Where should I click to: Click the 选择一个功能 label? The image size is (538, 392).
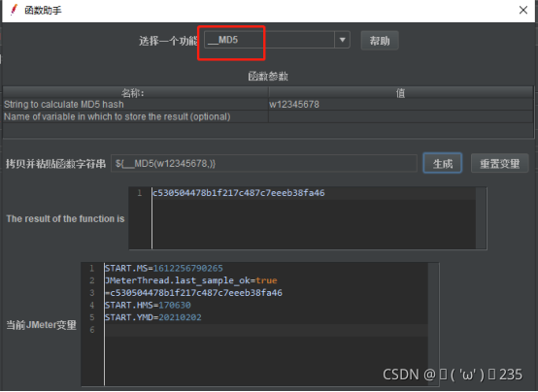[168, 41]
